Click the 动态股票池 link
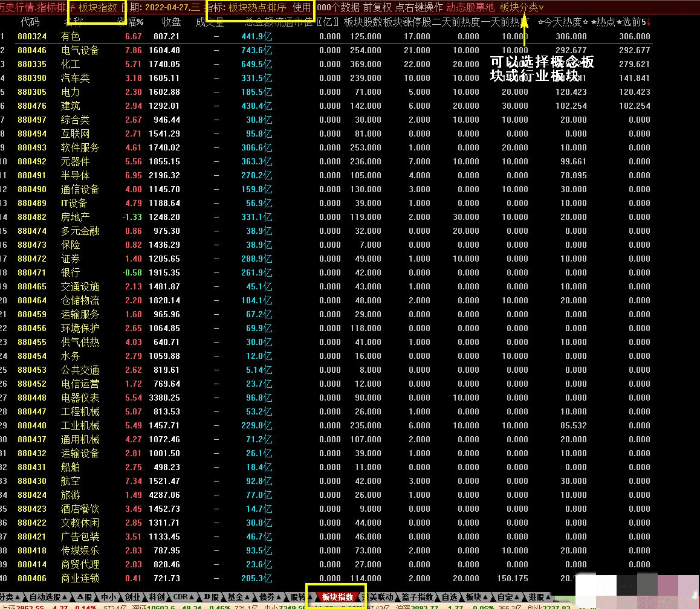700x609 pixels. pyautogui.click(x=470, y=7)
